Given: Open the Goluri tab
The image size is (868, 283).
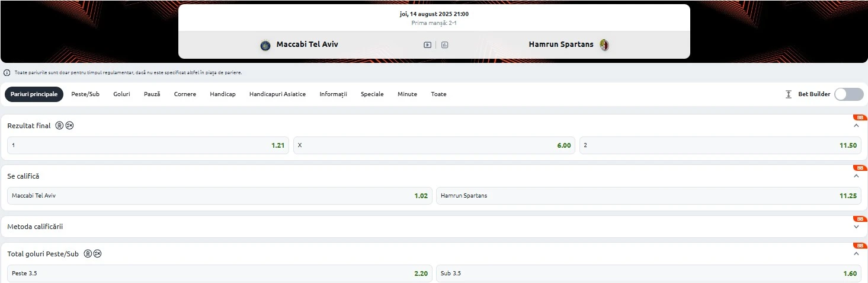Looking at the screenshot, I should point(121,94).
